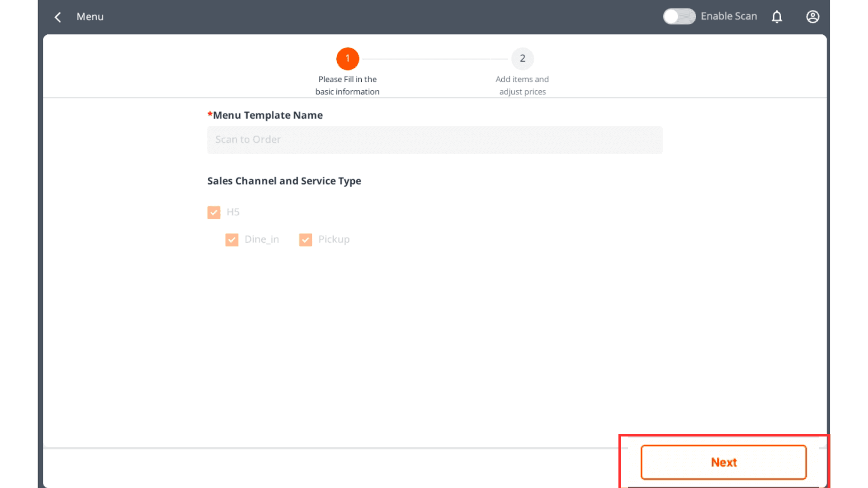868x488 pixels.
Task: Click the Sales Channel and Service Type heading
Action: pyautogui.click(x=284, y=181)
